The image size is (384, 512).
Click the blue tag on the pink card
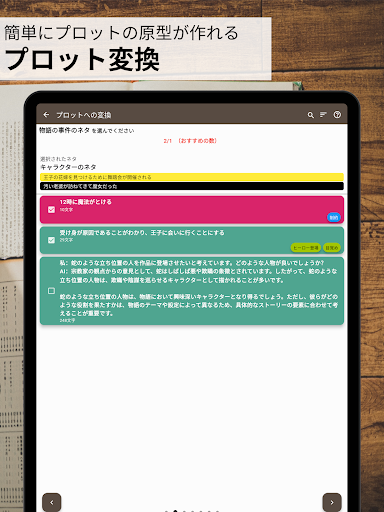[334, 217]
